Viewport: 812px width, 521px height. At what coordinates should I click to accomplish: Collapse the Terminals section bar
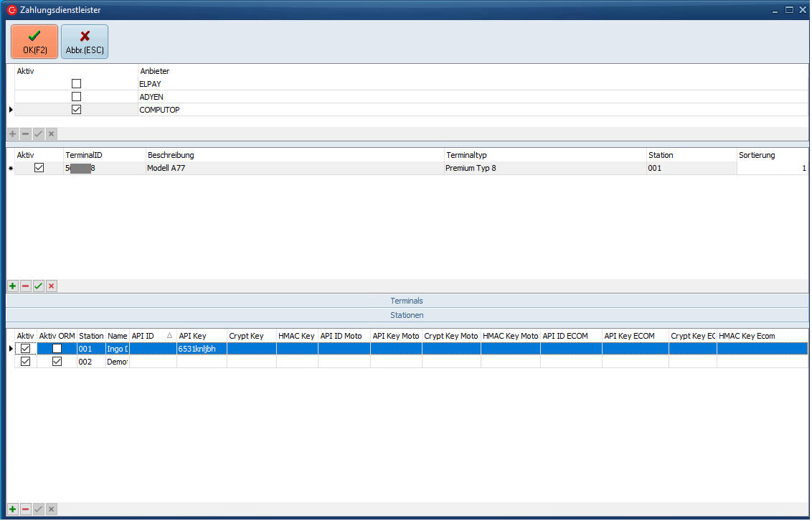(x=406, y=301)
